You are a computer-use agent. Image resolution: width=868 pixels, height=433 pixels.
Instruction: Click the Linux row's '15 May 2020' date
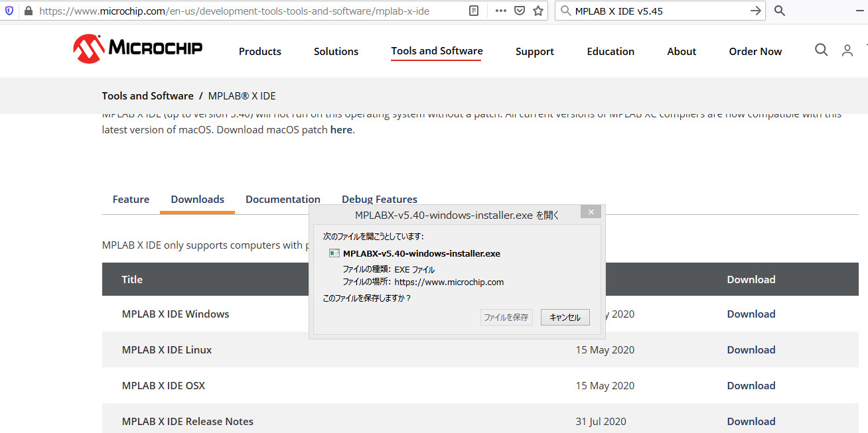coord(605,349)
